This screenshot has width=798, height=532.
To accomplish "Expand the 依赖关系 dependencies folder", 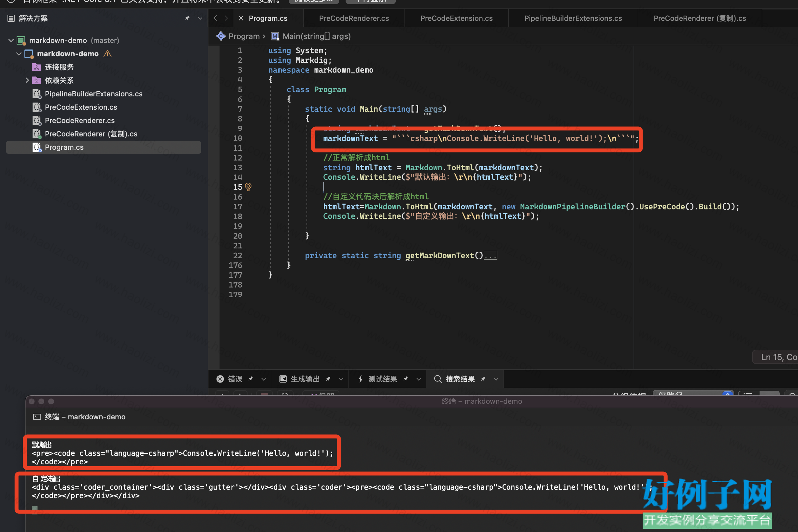I will point(27,80).
